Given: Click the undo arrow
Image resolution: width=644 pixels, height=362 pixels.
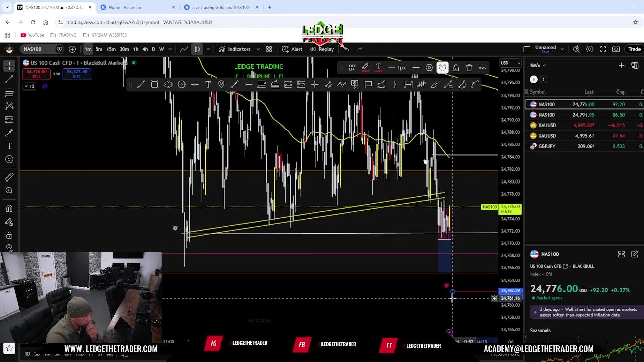Looking at the screenshot, I should coord(346,49).
